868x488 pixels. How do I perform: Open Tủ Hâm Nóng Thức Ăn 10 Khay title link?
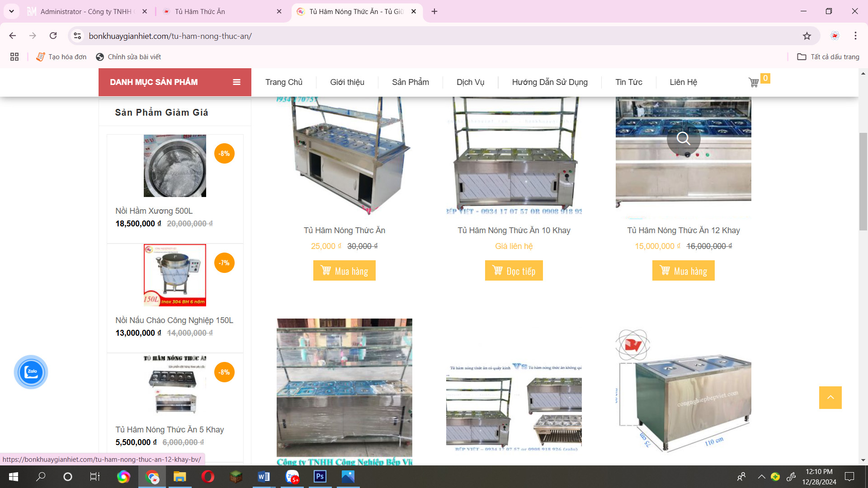point(514,230)
